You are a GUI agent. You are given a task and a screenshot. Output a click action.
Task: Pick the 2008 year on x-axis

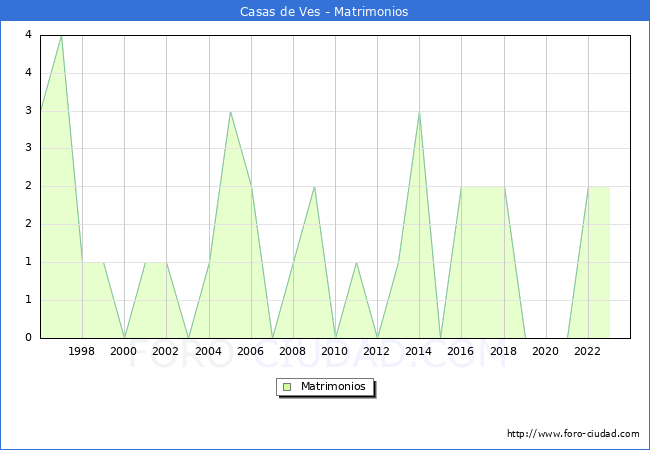coord(293,351)
